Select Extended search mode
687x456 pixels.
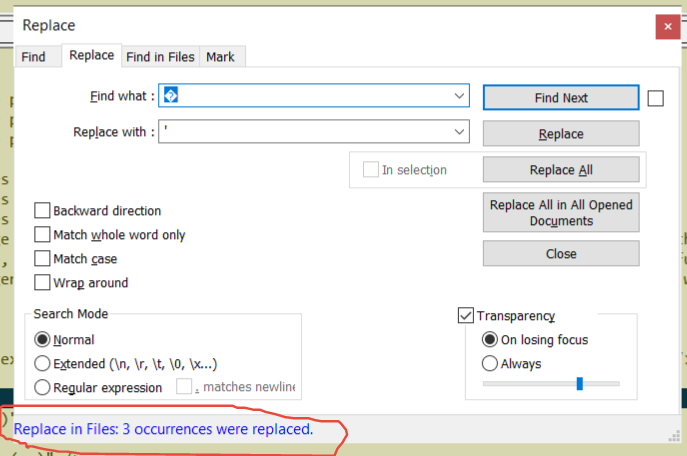coord(42,364)
